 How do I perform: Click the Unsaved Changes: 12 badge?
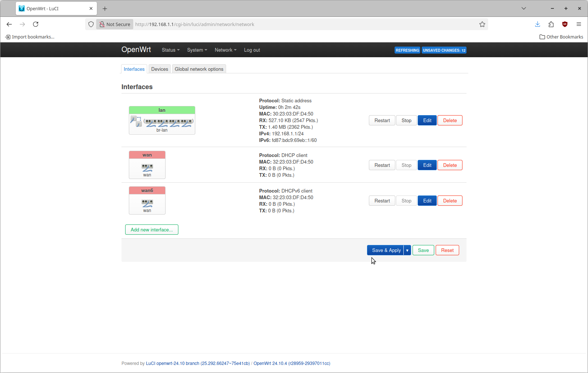pyautogui.click(x=444, y=50)
